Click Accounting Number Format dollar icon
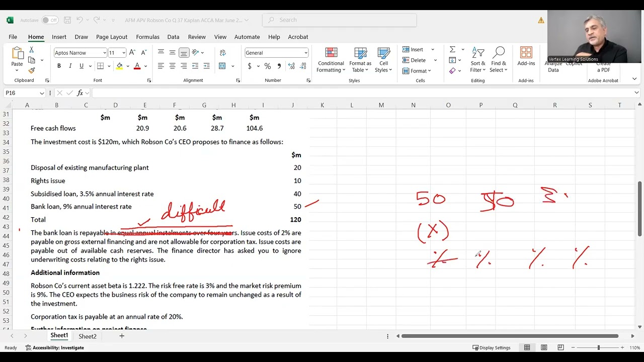 point(250,66)
